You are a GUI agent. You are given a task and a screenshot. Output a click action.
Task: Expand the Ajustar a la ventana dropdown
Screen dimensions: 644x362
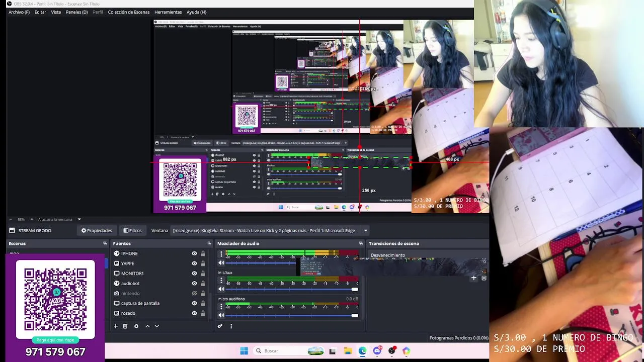(x=79, y=219)
